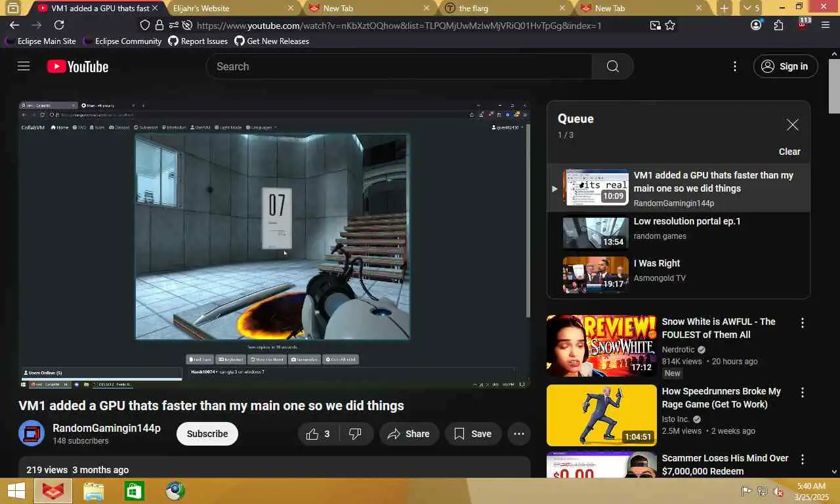This screenshot has width=840, height=504.
Task: Open a new browser tab
Action: [724, 9]
